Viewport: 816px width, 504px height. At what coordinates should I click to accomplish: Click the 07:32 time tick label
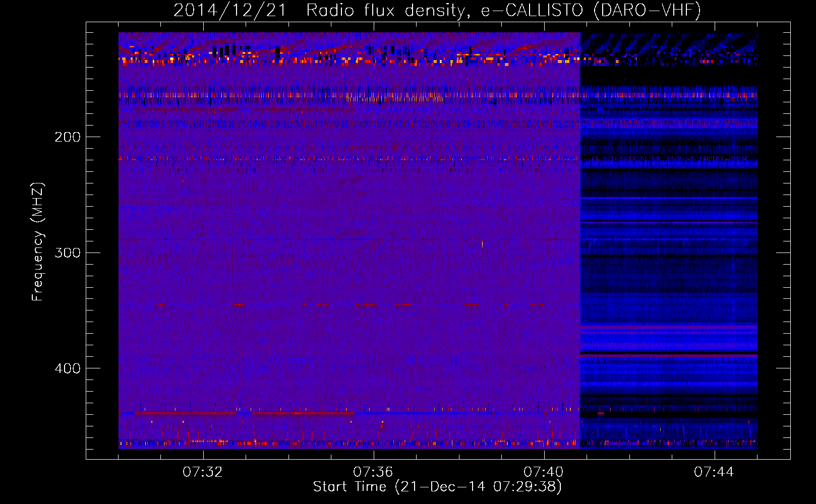tap(203, 472)
